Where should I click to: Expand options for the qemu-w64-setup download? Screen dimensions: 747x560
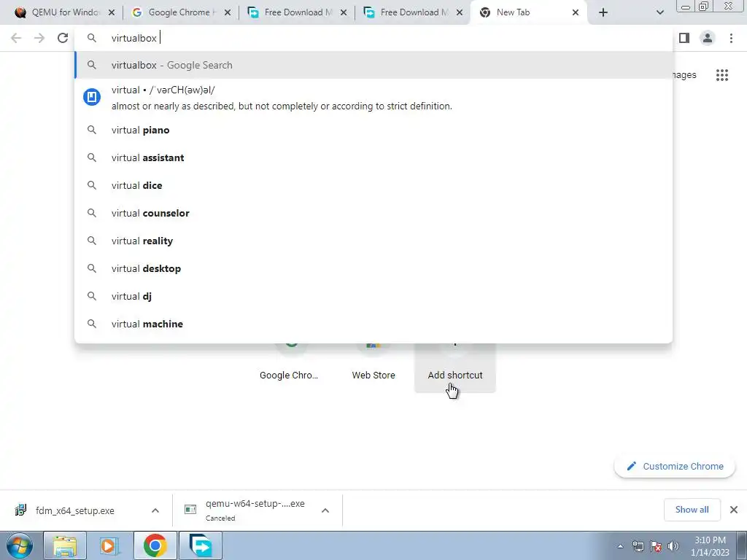325,510
